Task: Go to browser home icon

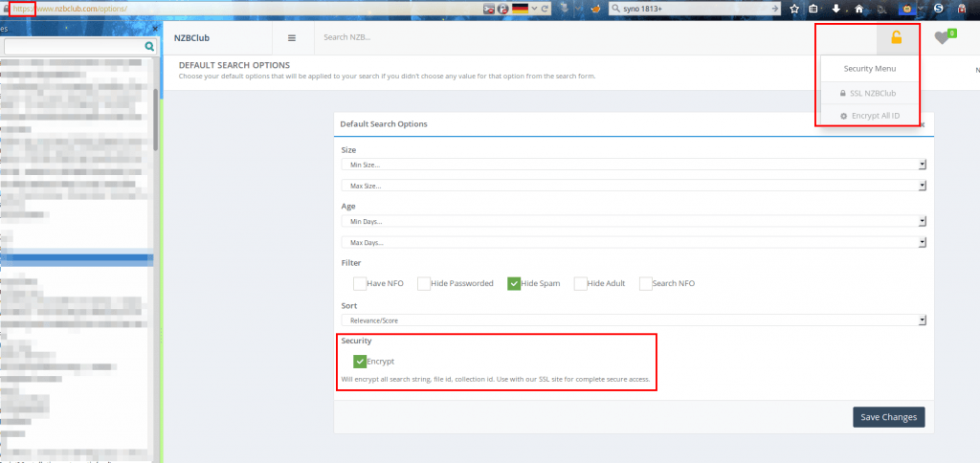Action: click(858, 9)
